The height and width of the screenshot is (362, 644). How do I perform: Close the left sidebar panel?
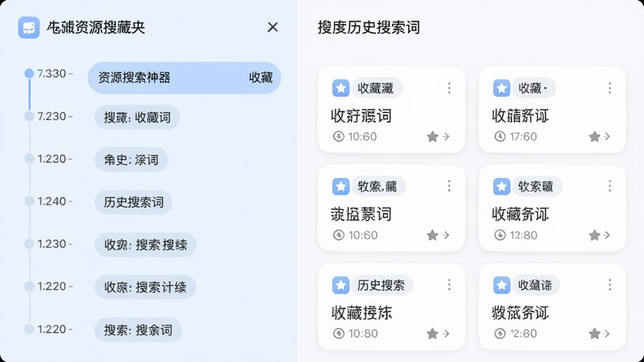pyautogui.click(x=272, y=27)
